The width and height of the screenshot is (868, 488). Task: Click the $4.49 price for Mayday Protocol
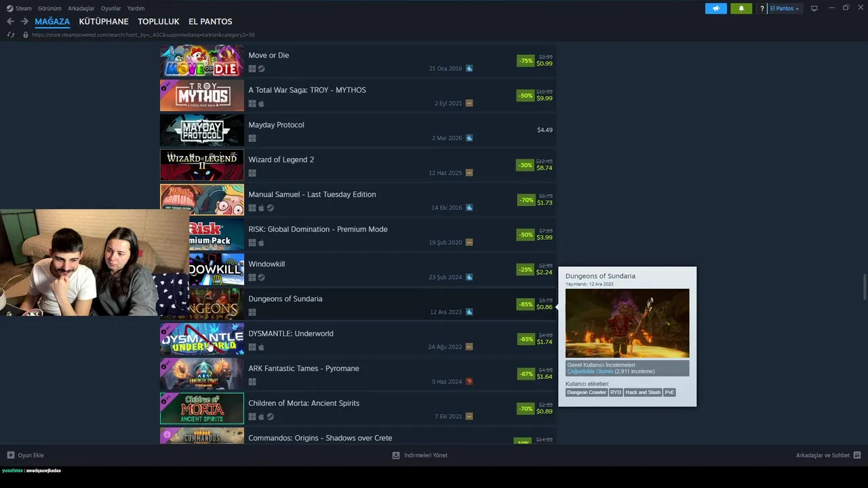[x=545, y=130]
